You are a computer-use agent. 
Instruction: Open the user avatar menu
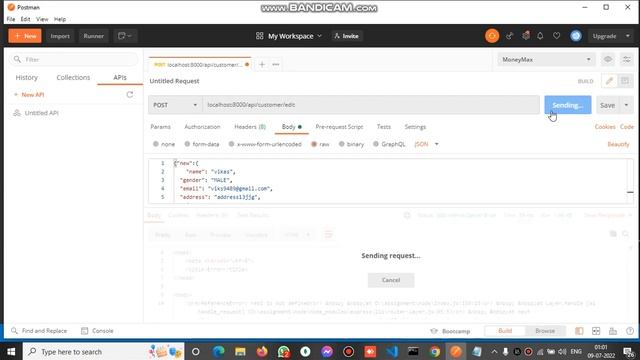(576, 36)
